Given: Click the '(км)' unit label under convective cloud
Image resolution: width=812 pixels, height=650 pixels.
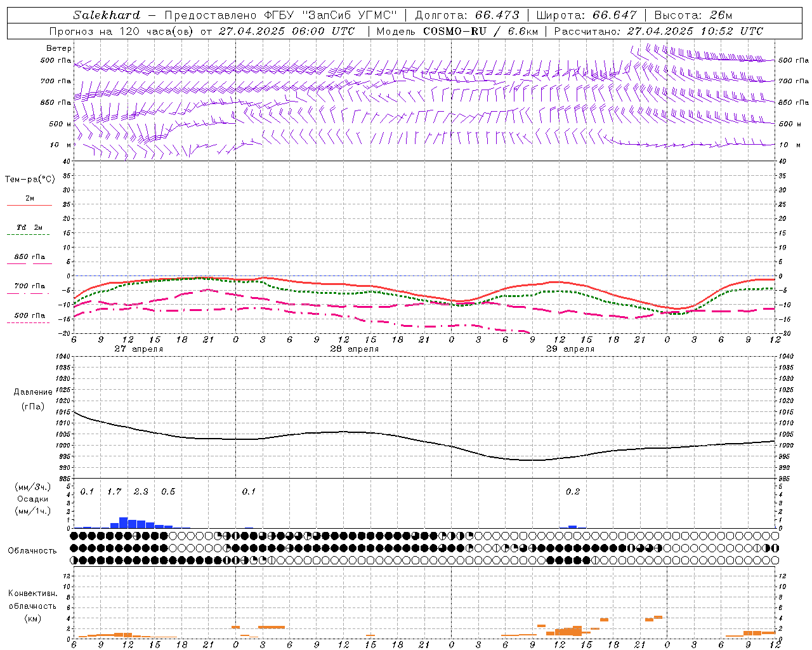Looking at the screenshot, I should 32,618.
